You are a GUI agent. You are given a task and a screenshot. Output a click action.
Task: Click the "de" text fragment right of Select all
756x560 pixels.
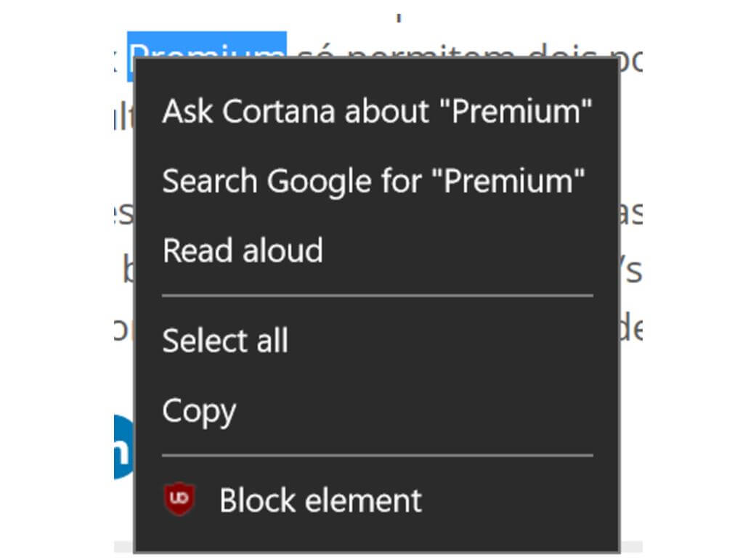(631, 329)
